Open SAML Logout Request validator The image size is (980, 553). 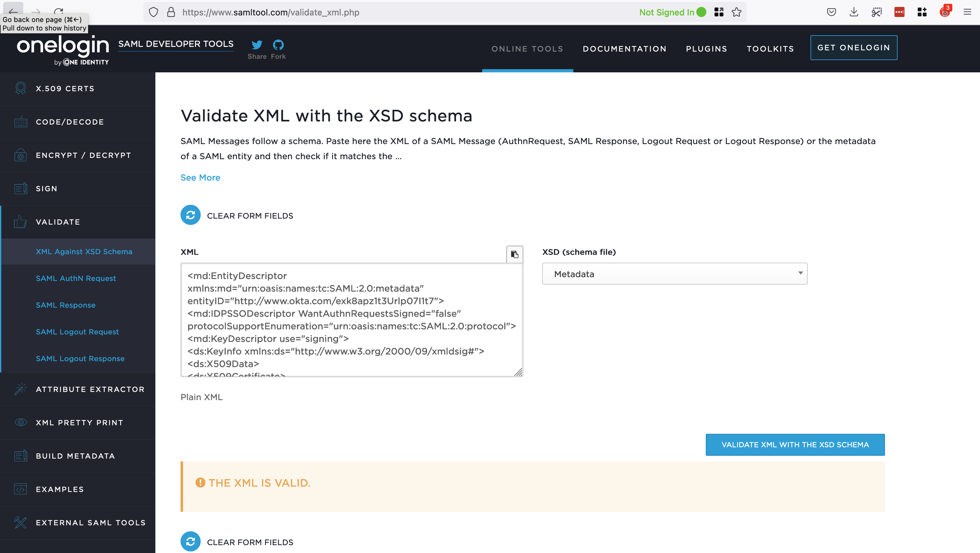click(77, 332)
